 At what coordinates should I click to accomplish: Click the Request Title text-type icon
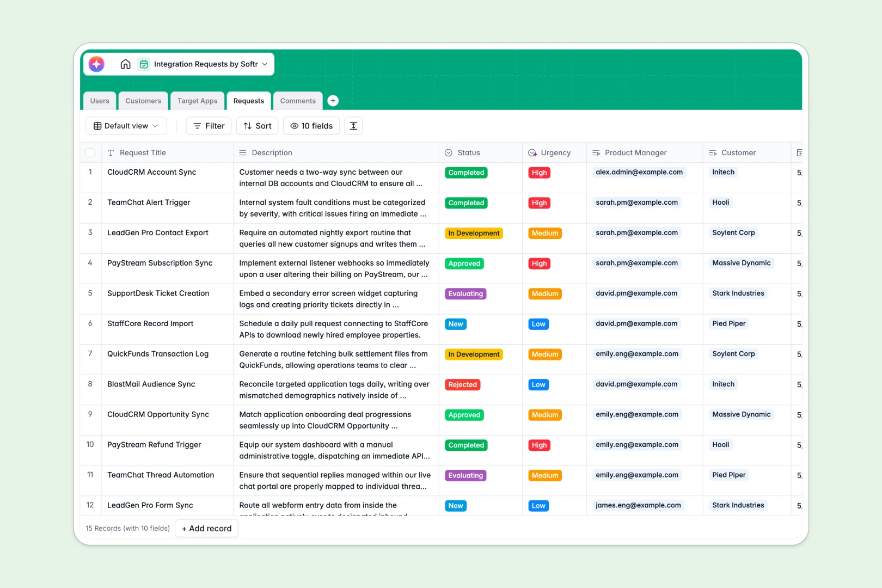[111, 153]
